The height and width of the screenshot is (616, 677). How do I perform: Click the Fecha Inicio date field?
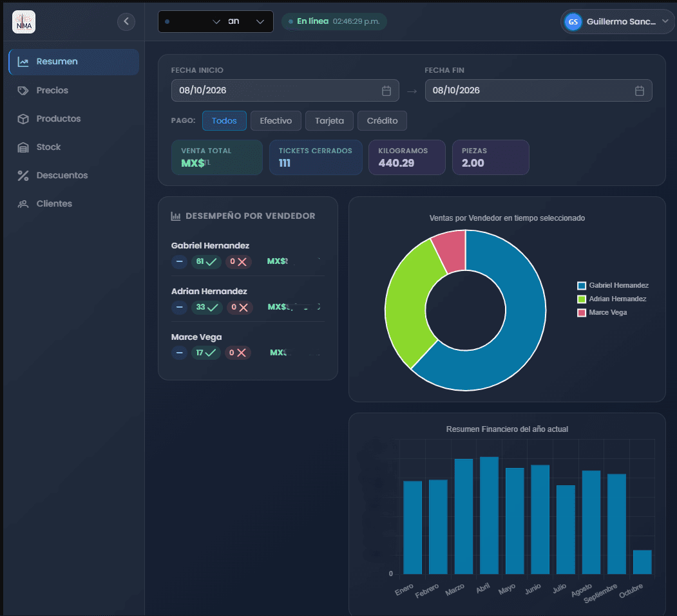point(285,91)
